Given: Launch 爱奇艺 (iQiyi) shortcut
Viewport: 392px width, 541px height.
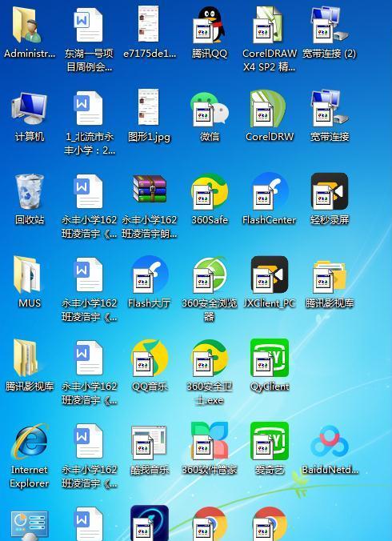Looking at the screenshot, I should coord(270,441).
